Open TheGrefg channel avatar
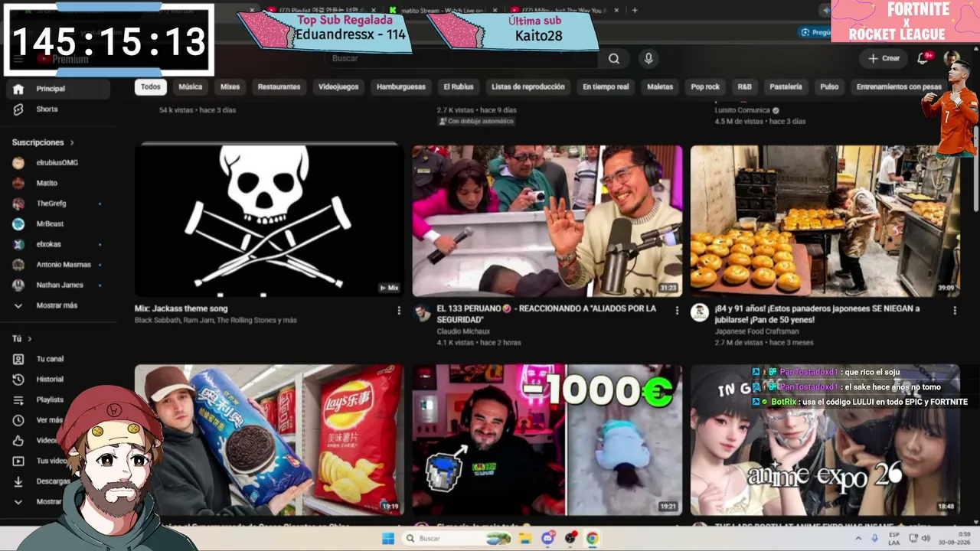 pos(18,204)
